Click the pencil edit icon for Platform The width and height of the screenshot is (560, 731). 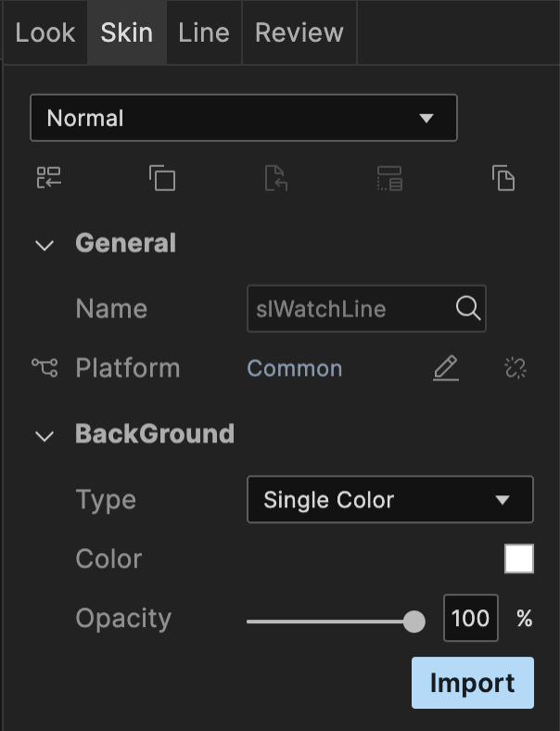[x=446, y=368]
